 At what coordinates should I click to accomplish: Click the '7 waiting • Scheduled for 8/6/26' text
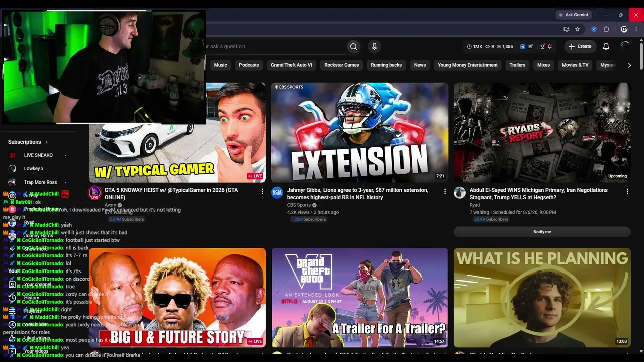(513, 212)
